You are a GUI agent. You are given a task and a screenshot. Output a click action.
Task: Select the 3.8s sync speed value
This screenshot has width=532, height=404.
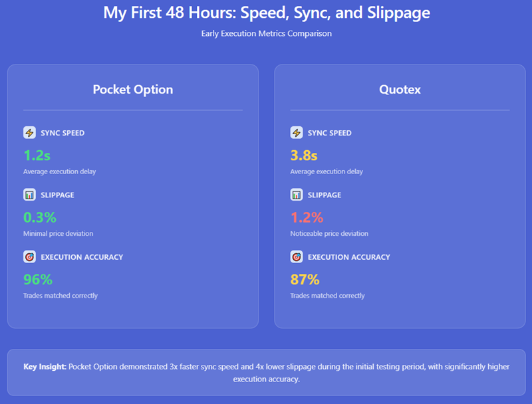pos(304,155)
